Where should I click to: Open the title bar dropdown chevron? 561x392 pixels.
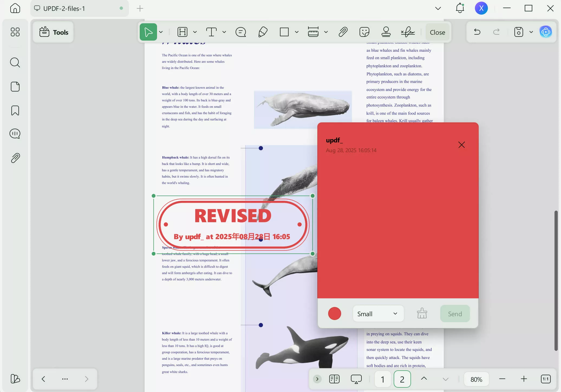click(x=438, y=8)
